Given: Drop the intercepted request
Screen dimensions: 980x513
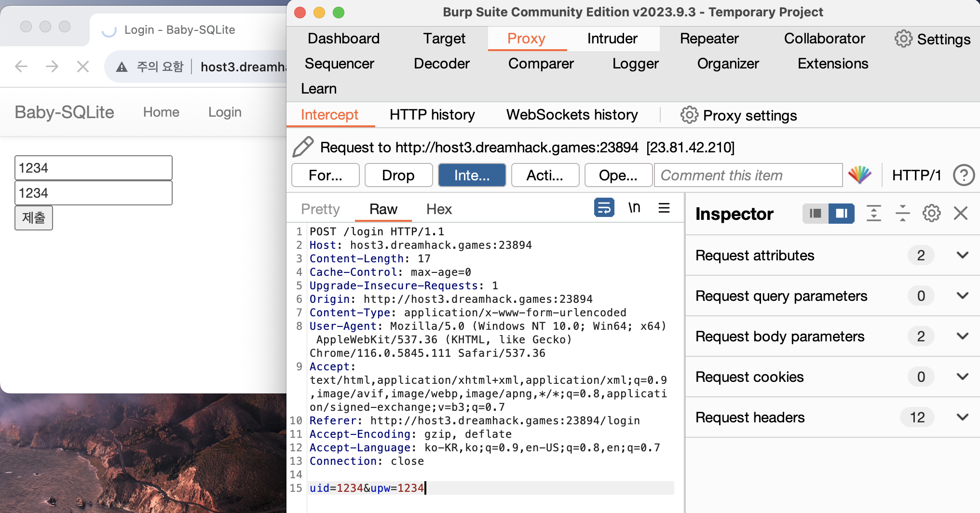Looking at the screenshot, I should pyautogui.click(x=398, y=175).
